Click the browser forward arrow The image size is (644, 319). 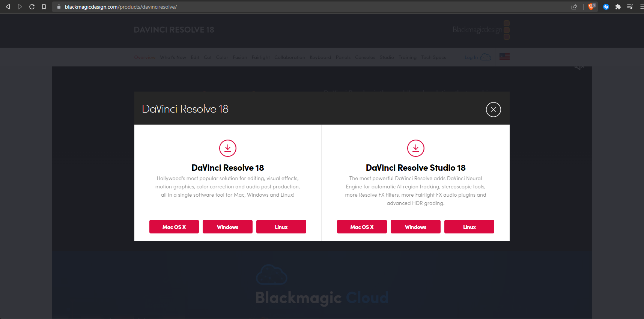click(x=20, y=7)
